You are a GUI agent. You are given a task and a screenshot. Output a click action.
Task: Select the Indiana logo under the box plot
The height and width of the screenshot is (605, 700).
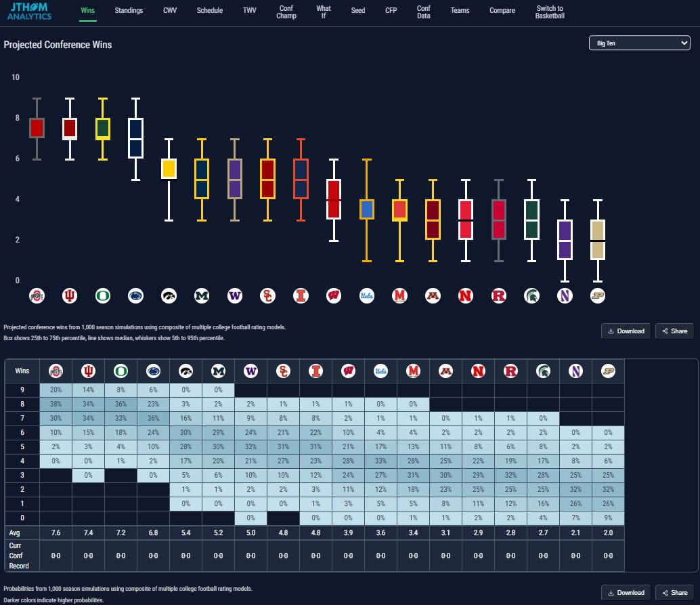pos(70,296)
